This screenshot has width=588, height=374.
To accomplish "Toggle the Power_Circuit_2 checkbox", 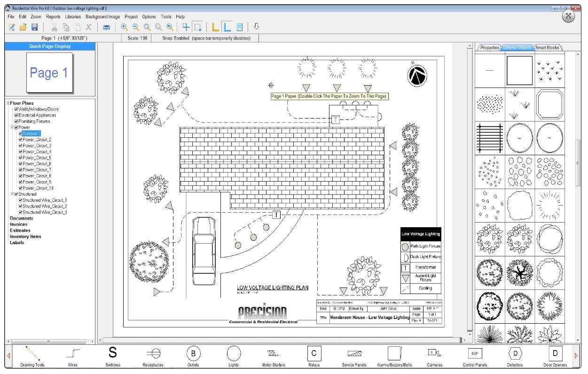I will pyautogui.click(x=20, y=140).
